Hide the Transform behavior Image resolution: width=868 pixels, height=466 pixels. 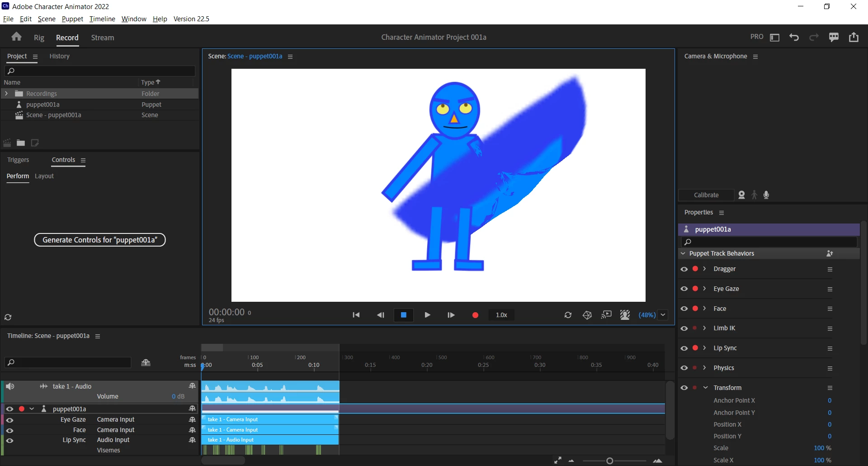click(x=684, y=388)
